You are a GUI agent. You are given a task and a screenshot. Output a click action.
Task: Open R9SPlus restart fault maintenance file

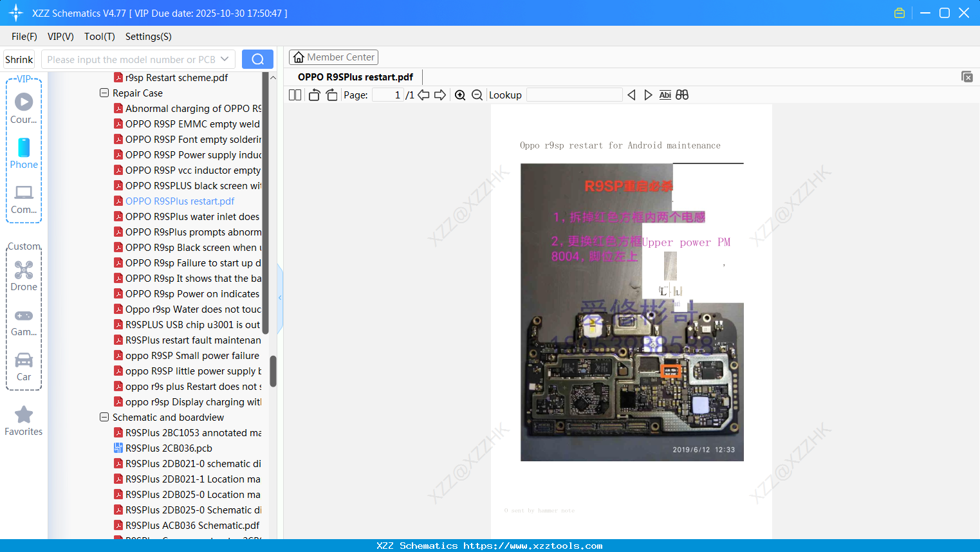[x=188, y=340]
